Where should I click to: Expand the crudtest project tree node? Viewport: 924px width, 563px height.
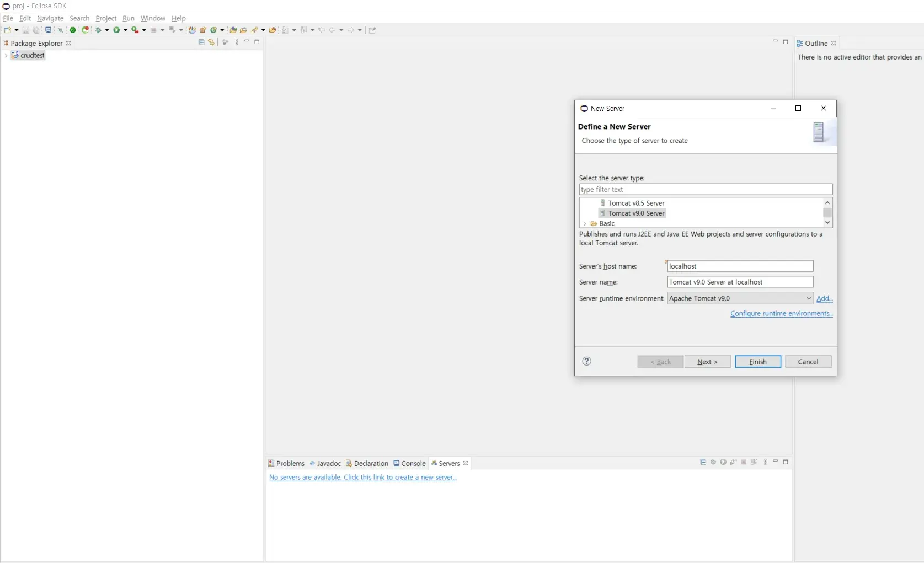pos(6,56)
